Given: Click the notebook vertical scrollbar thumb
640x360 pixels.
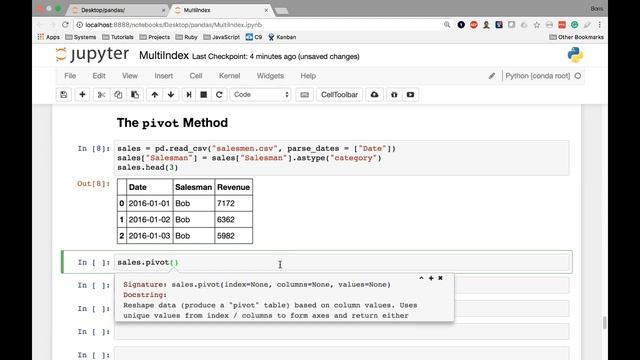Looking at the screenshot, I should (604, 323).
